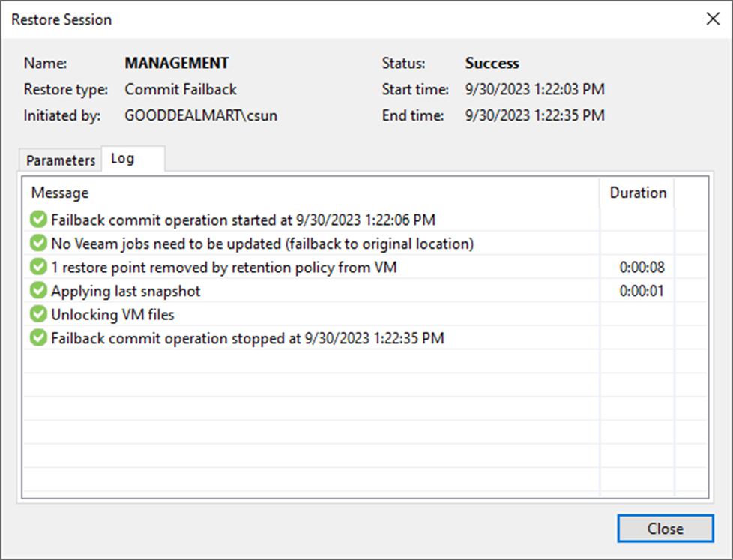This screenshot has width=733, height=560.
Task: Click the Close button
Action: pyautogui.click(x=666, y=529)
